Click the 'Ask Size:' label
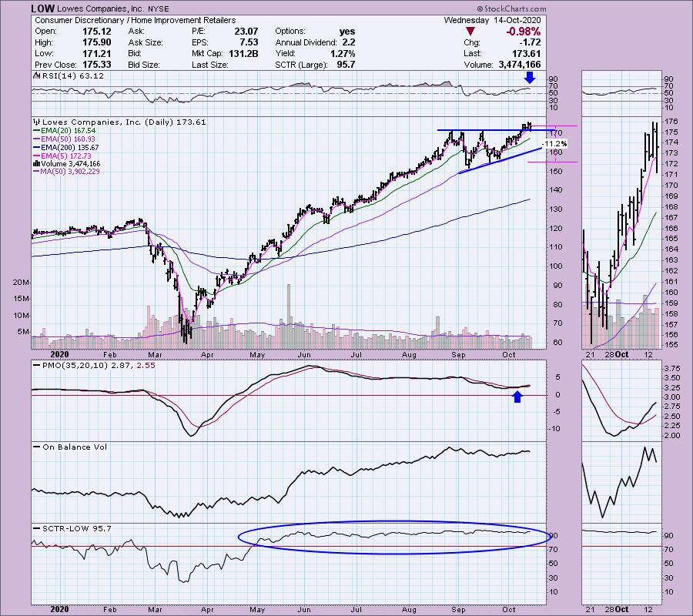Image resolution: width=693 pixels, height=616 pixels. point(146,42)
